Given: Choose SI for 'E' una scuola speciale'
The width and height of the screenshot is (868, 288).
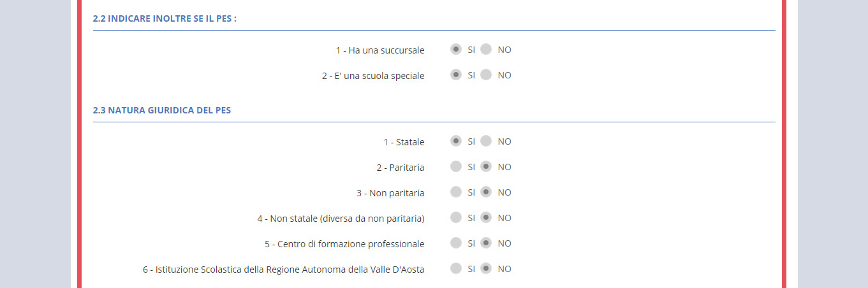Looking at the screenshot, I should pos(455,75).
